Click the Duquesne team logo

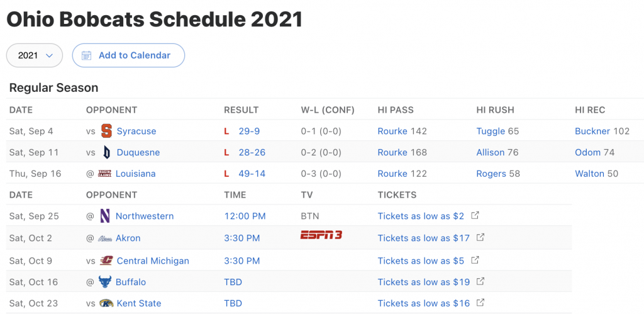(x=106, y=152)
